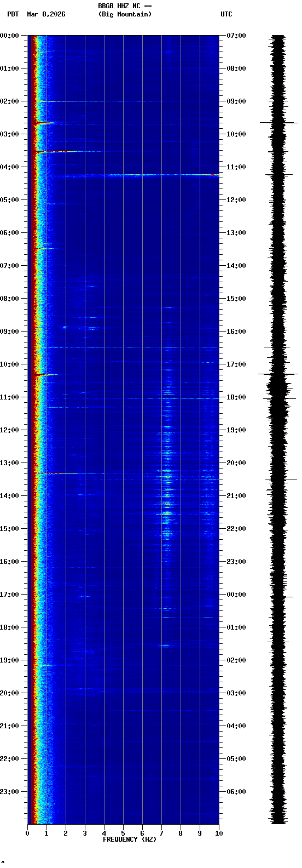This screenshot has width=302, height=868.
Task: Click the station code "BBGB HHZ NC --" title
Action: pyautogui.click(x=125, y=6)
